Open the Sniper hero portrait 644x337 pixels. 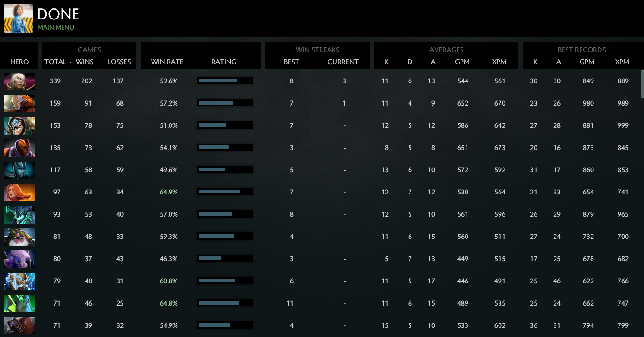pyautogui.click(x=19, y=237)
